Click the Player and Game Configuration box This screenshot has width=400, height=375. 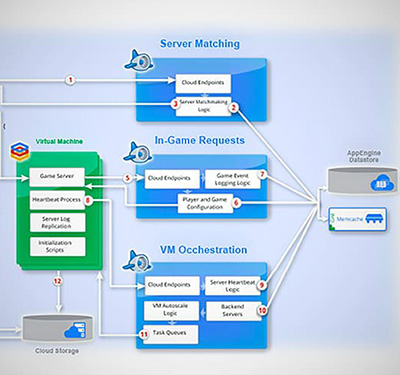(205, 203)
